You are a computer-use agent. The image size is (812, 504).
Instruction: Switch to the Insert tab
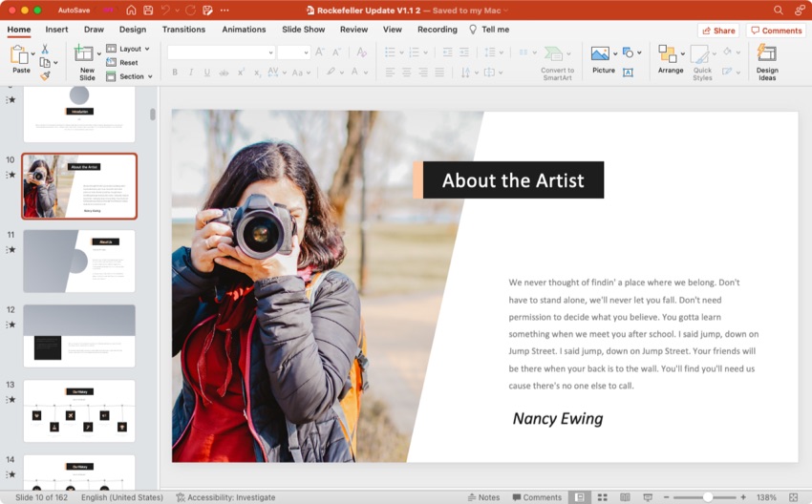click(x=56, y=30)
